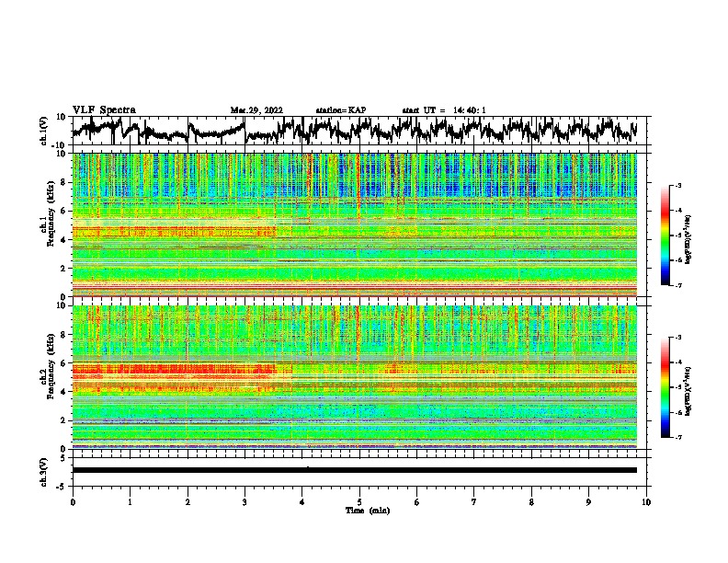Click time axis tick label '4'
Viewport: 728px width, 563px height.
click(x=302, y=502)
